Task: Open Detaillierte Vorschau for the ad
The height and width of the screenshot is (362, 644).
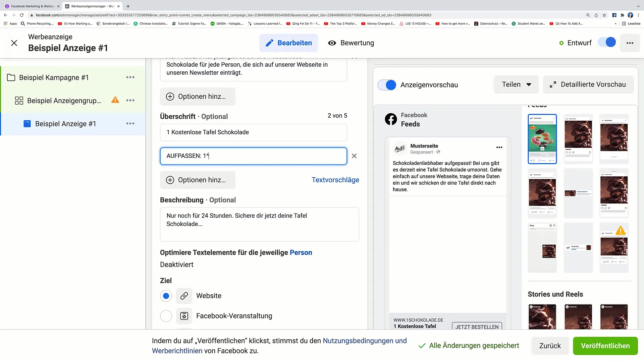Action: click(x=588, y=84)
